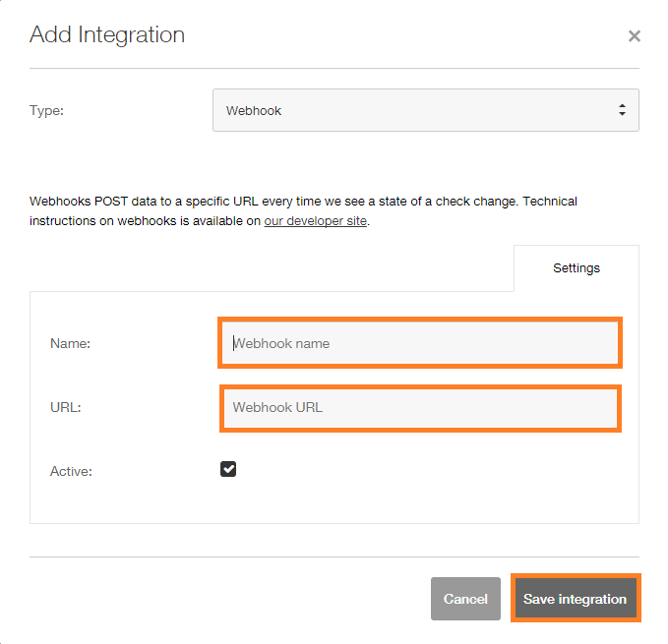Image resolution: width=668 pixels, height=644 pixels.
Task: Select the "Webhook" value text in Type field
Action: pos(254,110)
